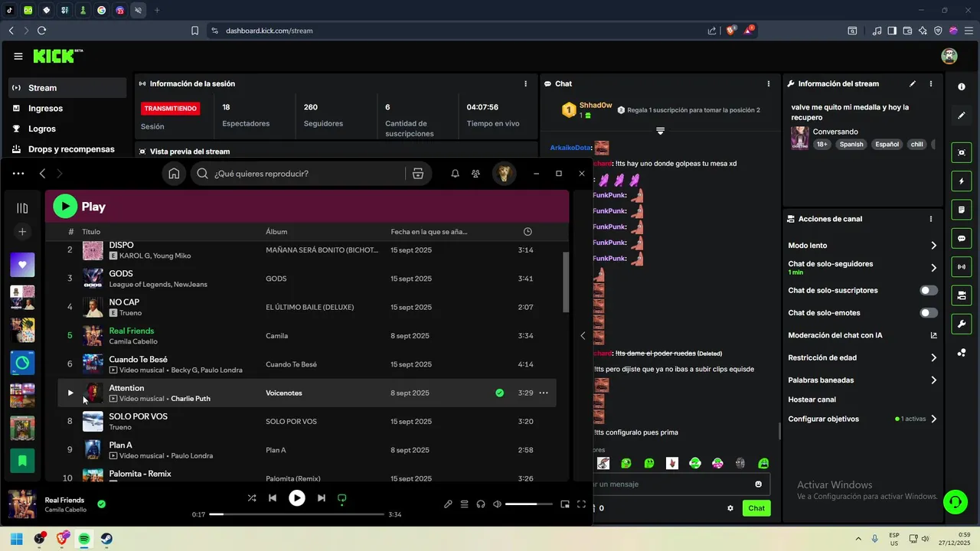980x551 pixels.
Task: Sort Spotify tracks by Título column
Action: point(91,232)
